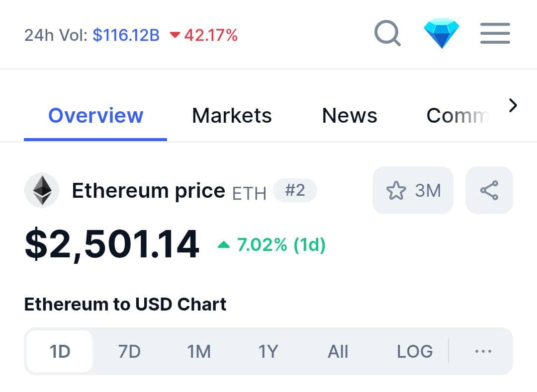Select the 1D chart range

[x=60, y=351]
